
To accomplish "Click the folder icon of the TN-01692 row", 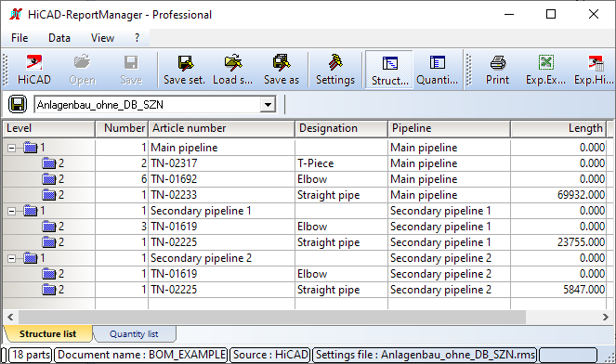I will (48, 179).
